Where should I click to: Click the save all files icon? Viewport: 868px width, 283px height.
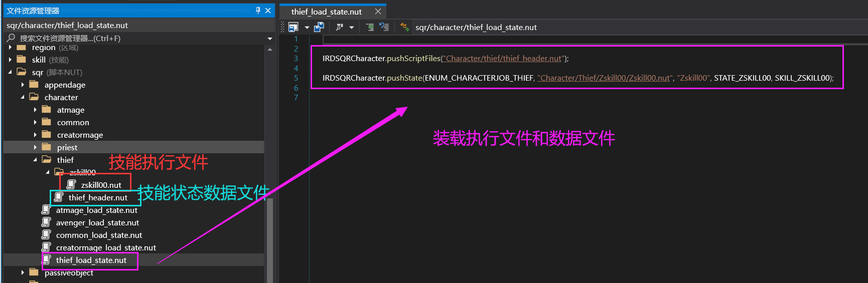[x=319, y=27]
